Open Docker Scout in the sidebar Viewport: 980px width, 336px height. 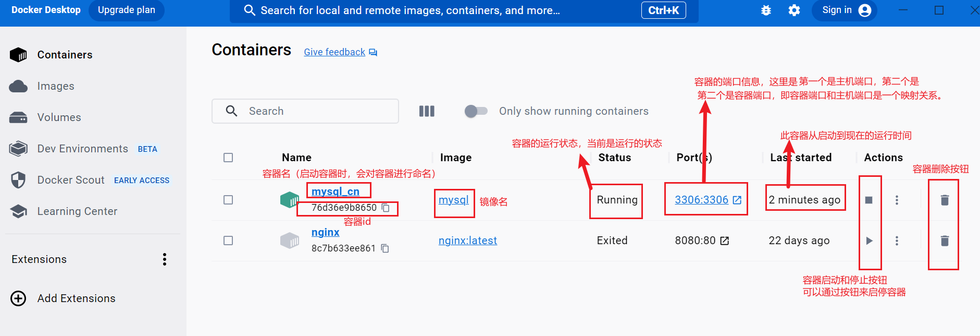click(x=71, y=180)
